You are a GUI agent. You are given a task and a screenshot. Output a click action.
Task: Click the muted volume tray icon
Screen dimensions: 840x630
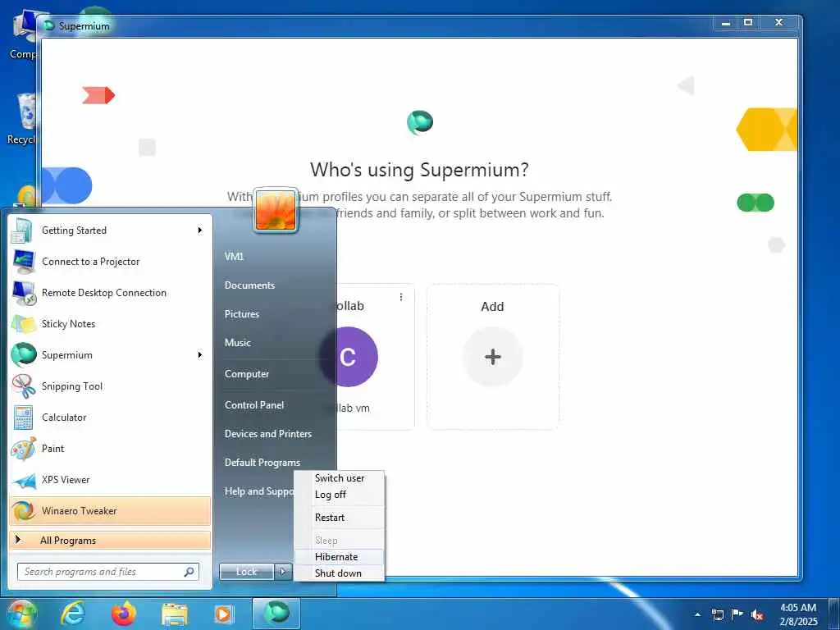coord(757,614)
